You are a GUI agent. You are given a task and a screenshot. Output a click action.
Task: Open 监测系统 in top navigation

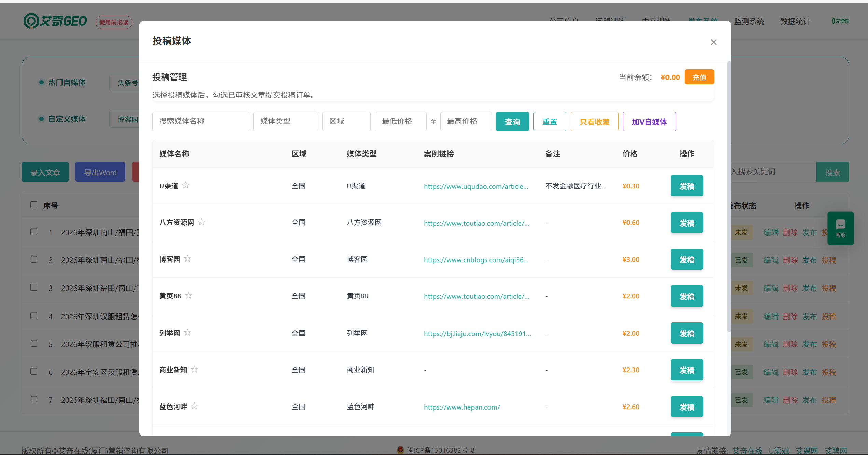tap(749, 22)
